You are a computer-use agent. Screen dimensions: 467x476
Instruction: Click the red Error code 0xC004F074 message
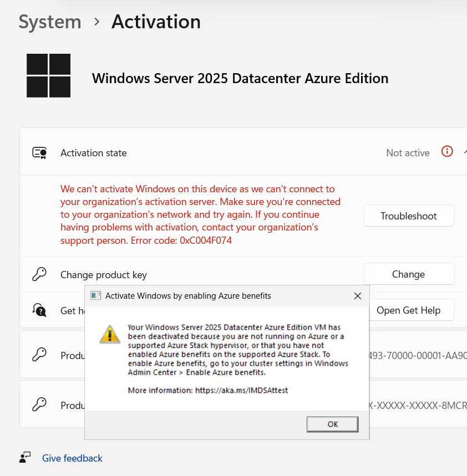pyautogui.click(x=200, y=214)
